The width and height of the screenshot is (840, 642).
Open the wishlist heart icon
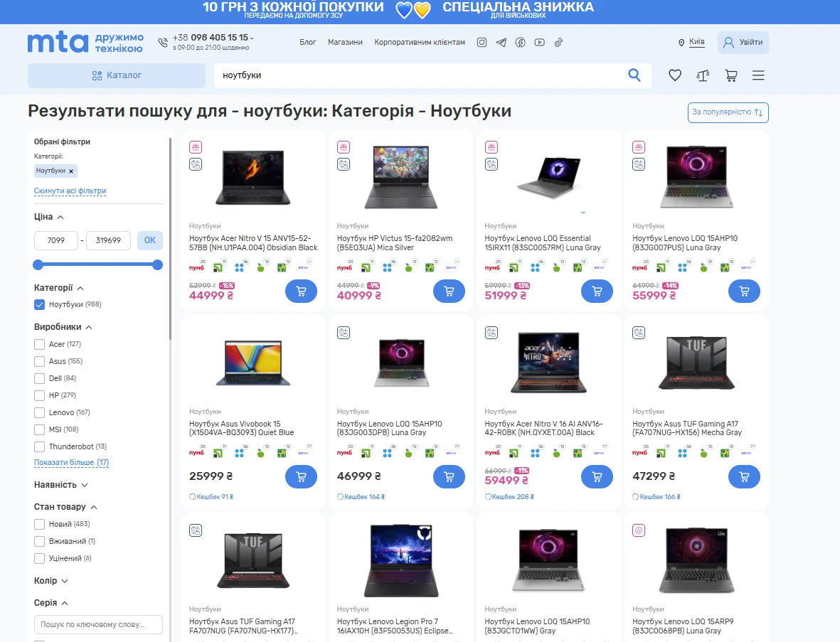(675, 75)
